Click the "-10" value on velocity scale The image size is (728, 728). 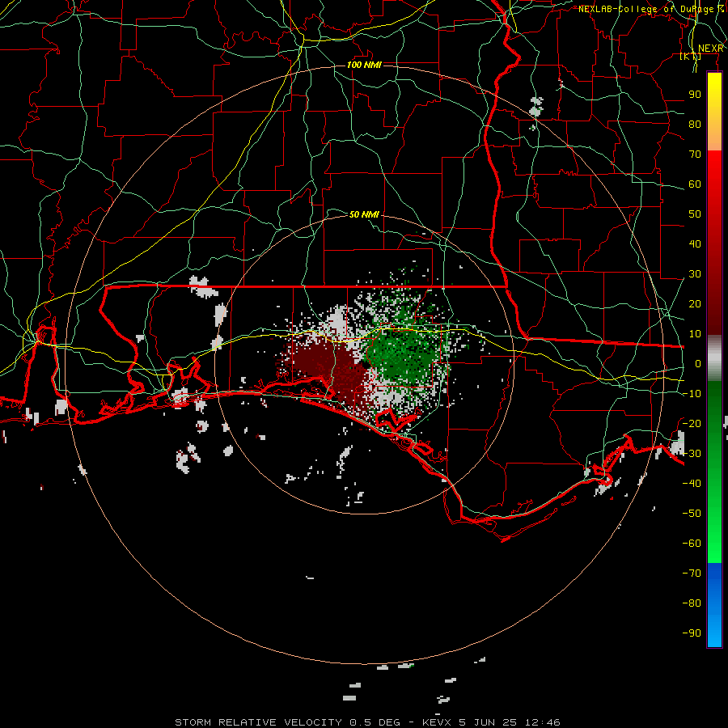click(692, 394)
